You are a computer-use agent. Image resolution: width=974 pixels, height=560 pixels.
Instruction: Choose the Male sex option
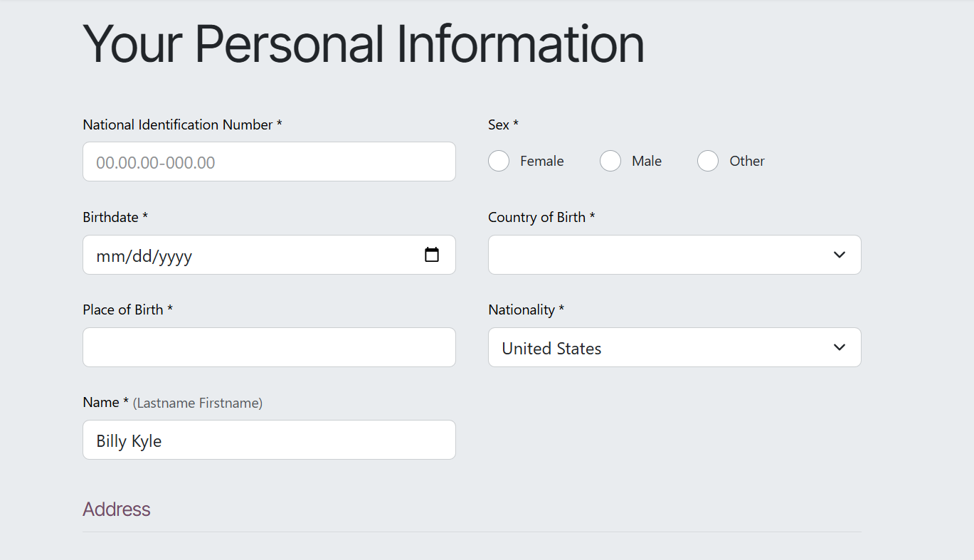coord(610,162)
